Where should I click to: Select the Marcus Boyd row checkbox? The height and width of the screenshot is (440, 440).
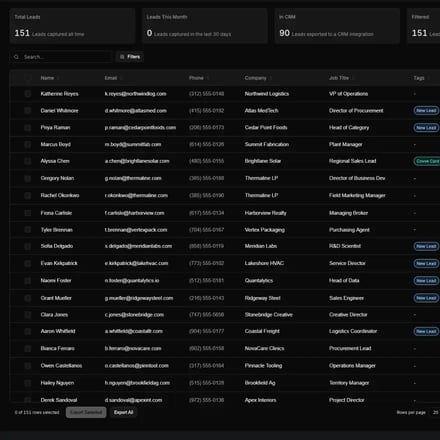tap(28, 144)
